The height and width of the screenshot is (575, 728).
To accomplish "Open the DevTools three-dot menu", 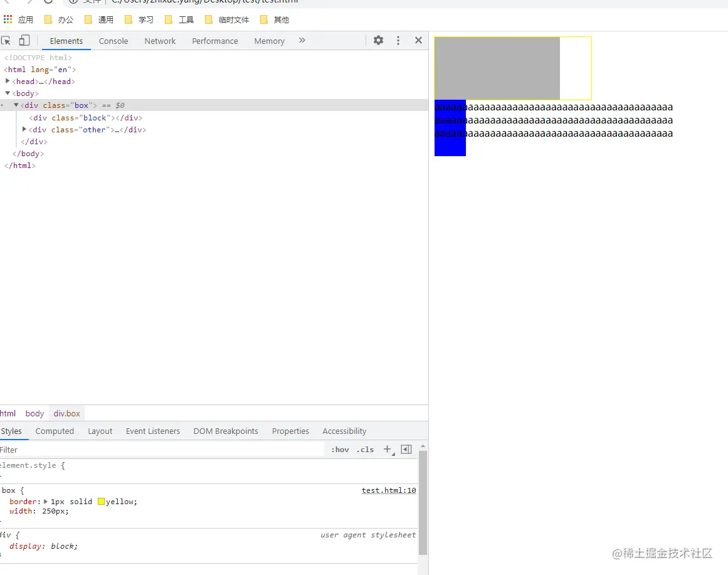I will [x=398, y=40].
